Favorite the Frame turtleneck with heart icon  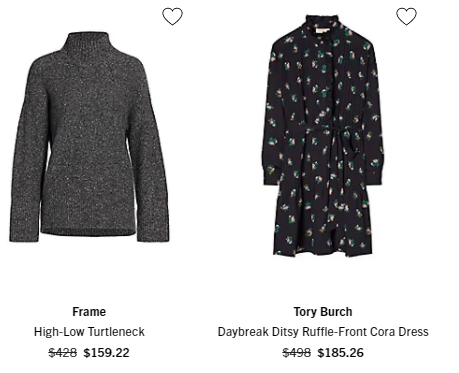click(172, 16)
